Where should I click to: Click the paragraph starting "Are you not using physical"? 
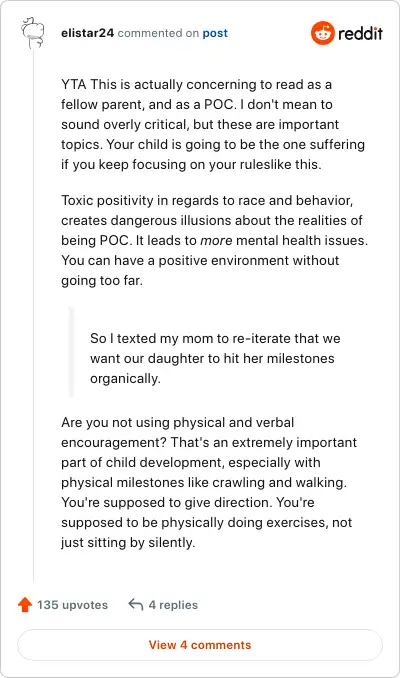click(209, 482)
